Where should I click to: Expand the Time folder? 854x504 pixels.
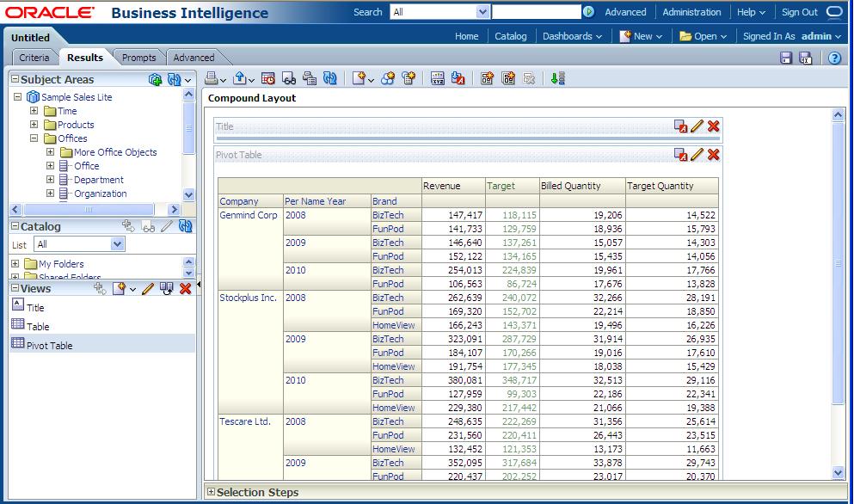(x=34, y=111)
